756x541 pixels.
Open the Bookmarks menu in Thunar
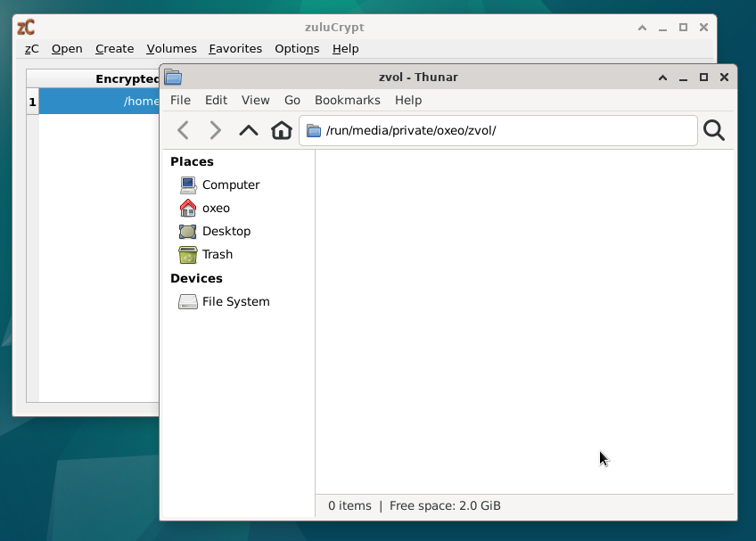[x=348, y=100]
